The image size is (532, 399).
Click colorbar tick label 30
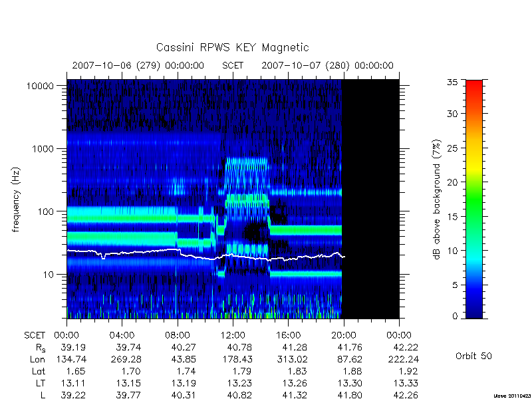pos(452,114)
